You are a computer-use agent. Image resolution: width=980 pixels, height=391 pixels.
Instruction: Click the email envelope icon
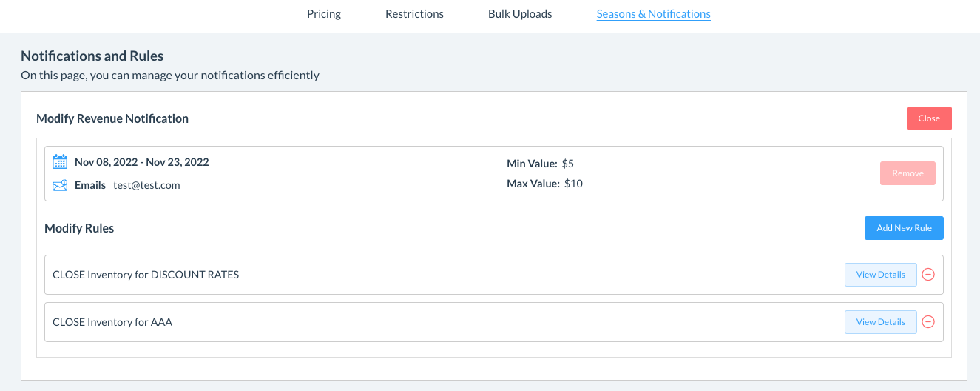[60, 185]
